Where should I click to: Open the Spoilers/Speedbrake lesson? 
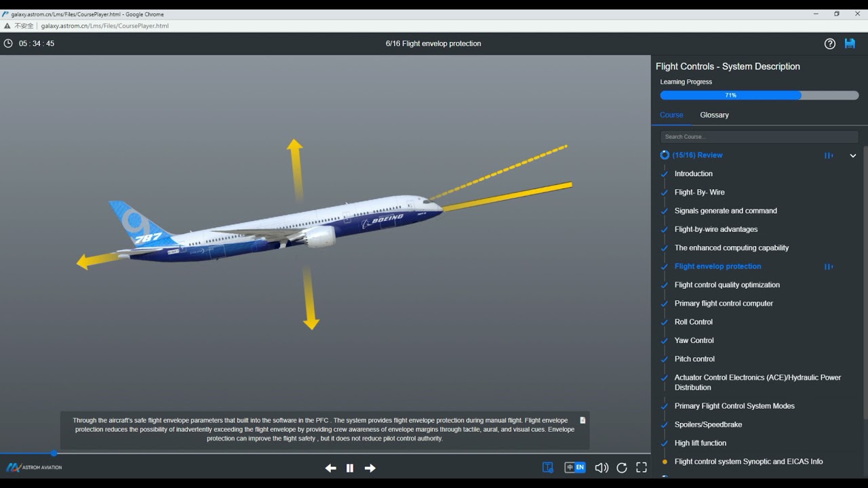[708, 424]
